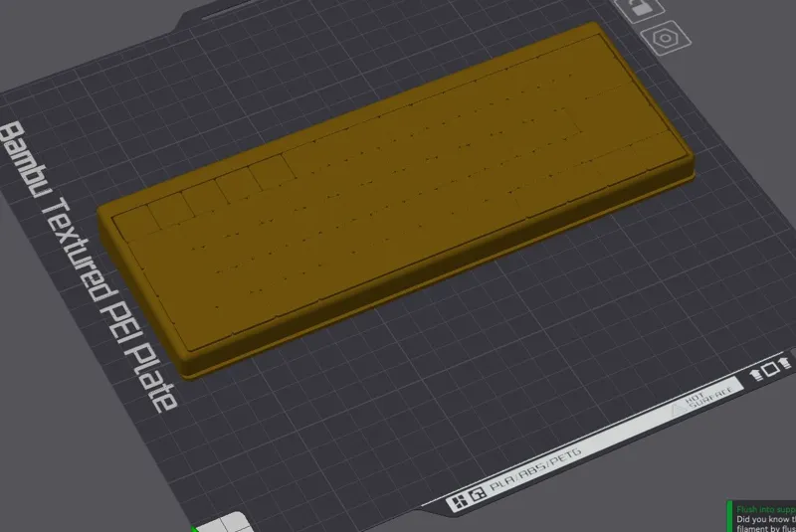Select the keyboard case model

pyautogui.click(x=395, y=199)
